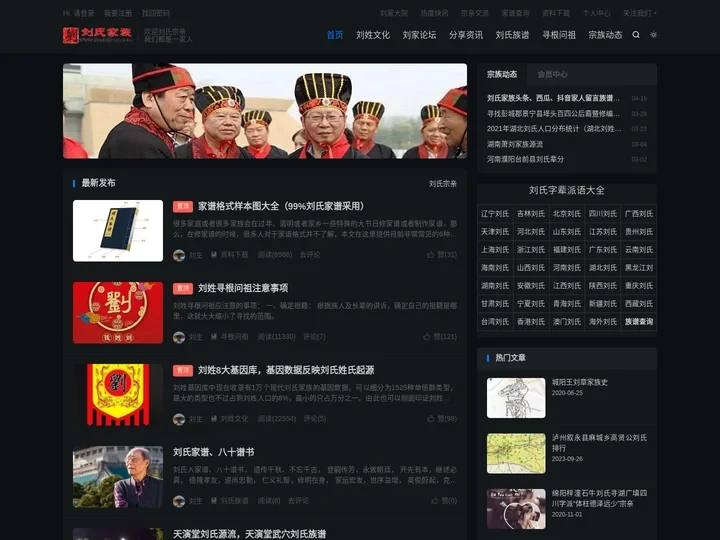
Task: Open news item 河南濮阳台前县刘氏辈分
Action: [x=525, y=159]
